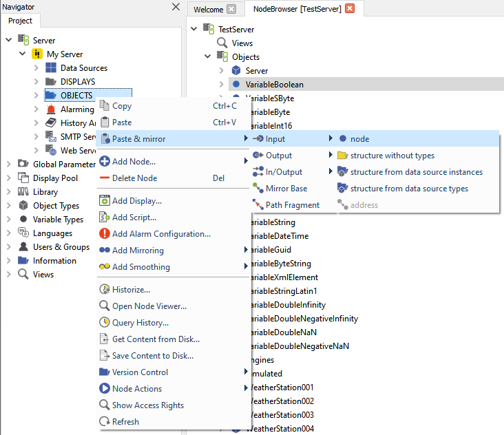Image resolution: width=504 pixels, height=435 pixels.
Task: Click the Add Node plus icon
Action: pyautogui.click(x=105, y=161)
